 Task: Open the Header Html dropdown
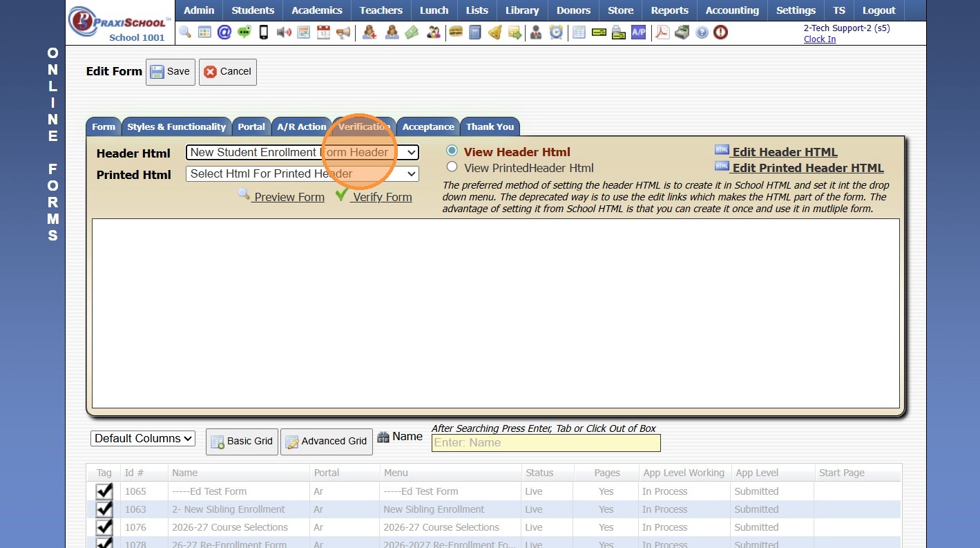click(302, 153)
